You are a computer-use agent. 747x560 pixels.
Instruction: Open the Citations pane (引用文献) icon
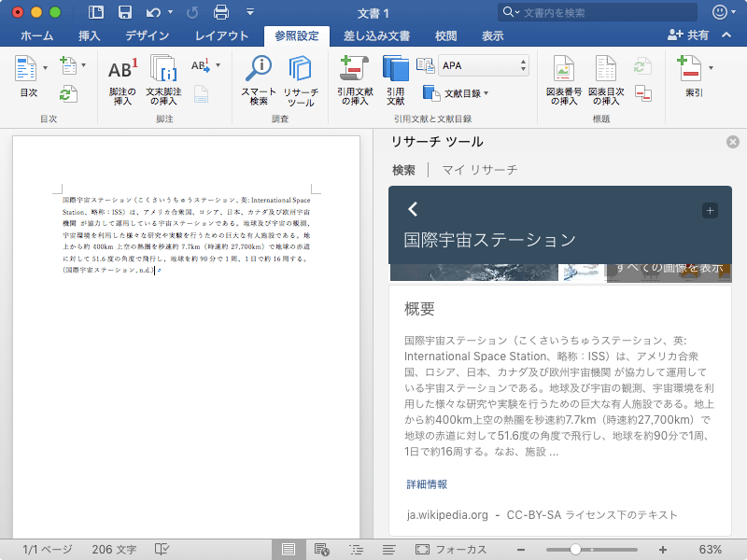(395, 80)
